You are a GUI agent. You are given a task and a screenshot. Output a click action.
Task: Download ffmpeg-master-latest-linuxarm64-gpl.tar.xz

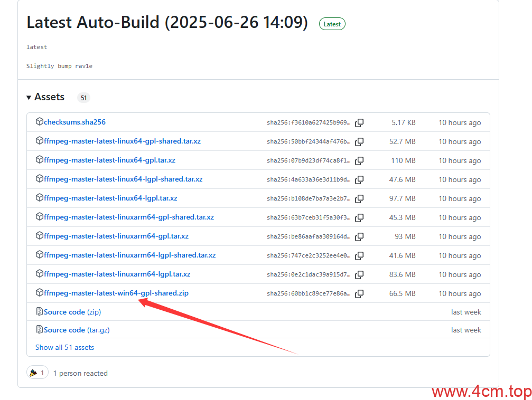click(116, 236)
